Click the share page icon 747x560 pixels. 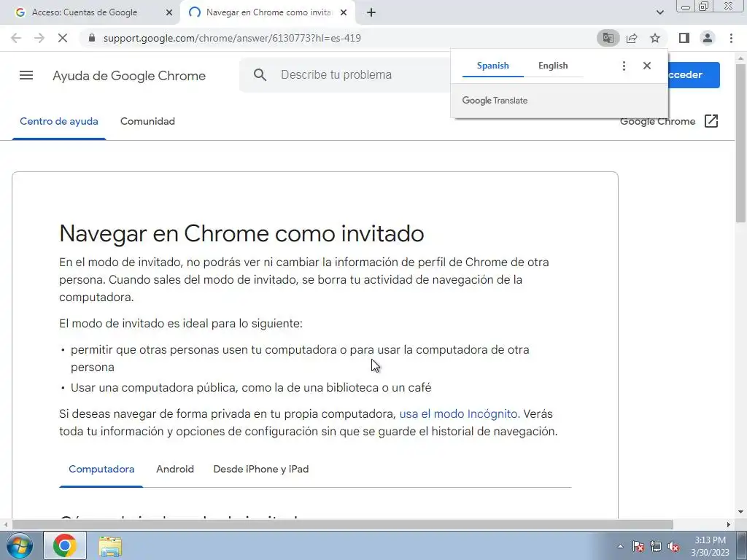632,38
